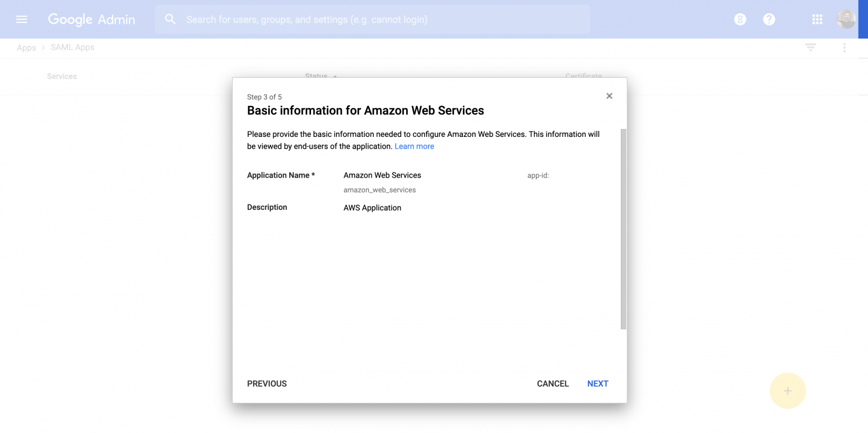The width and height of the screenshot is (868, 433).
Task: Open the Google apps grid
Action: 817,19
